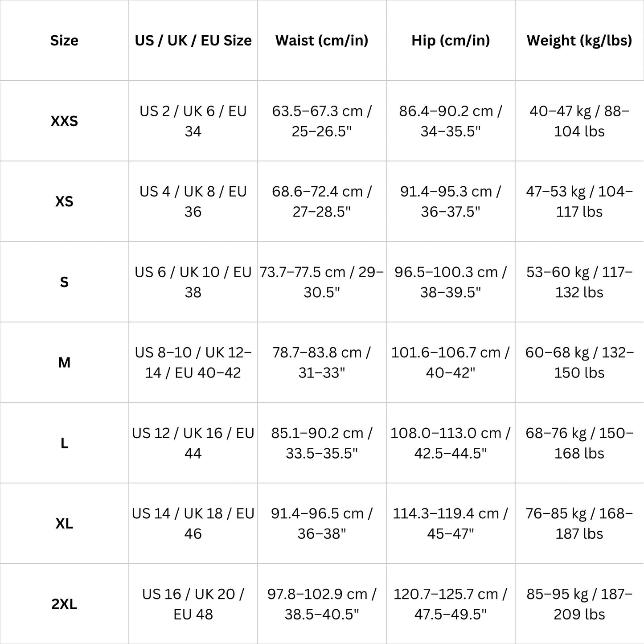Screen dimensions: 644x644
Task: Click the 73.7–77.5 cm waist cell
Action: (322, 282)
